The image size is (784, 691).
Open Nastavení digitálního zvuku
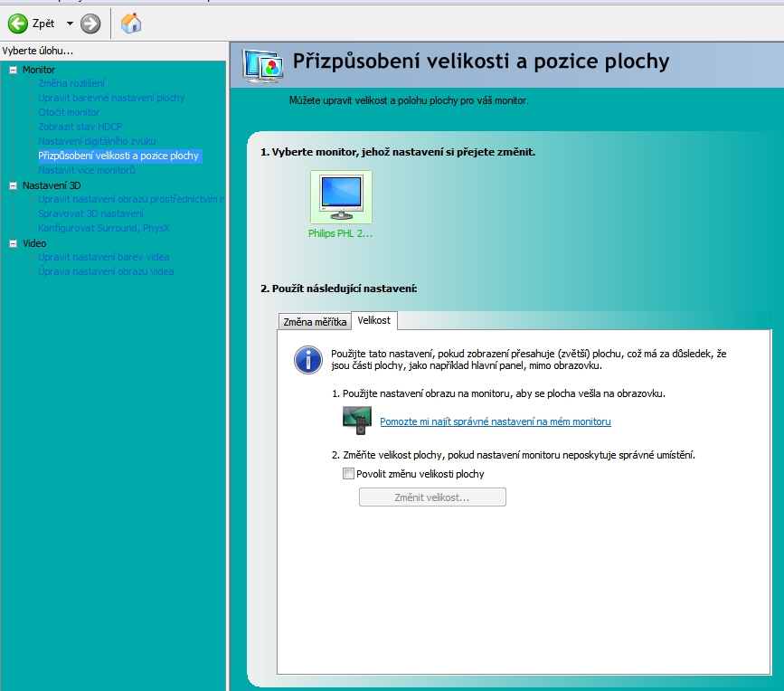97,141
